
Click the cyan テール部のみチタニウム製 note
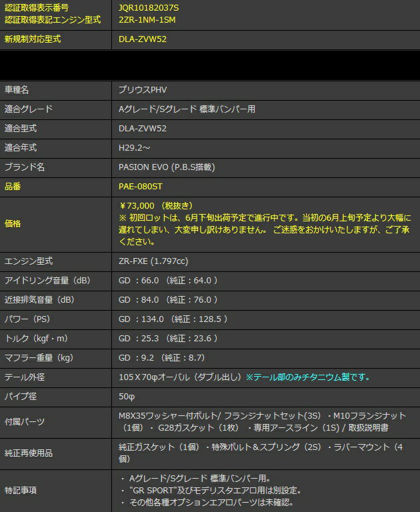click(x=308, y=377)
